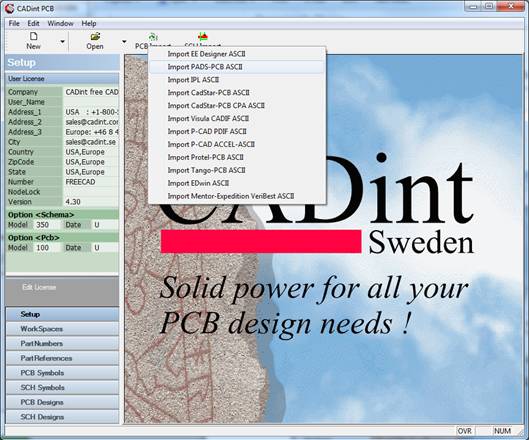Click the NUM status bar indicator

[x=503, y=431]
